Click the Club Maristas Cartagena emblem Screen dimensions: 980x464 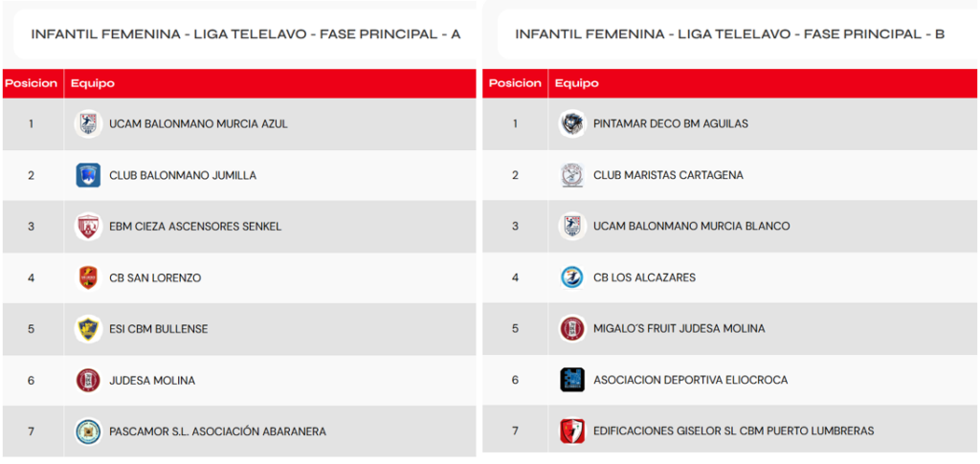tap(572, 175)
